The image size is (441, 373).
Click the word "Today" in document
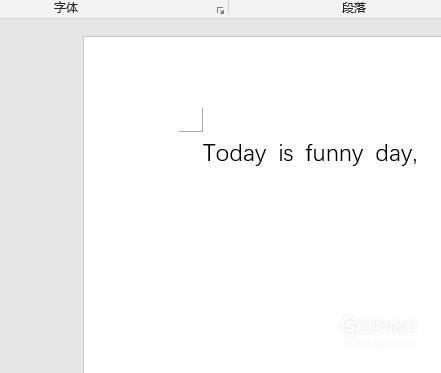click(x=235, y=154)
